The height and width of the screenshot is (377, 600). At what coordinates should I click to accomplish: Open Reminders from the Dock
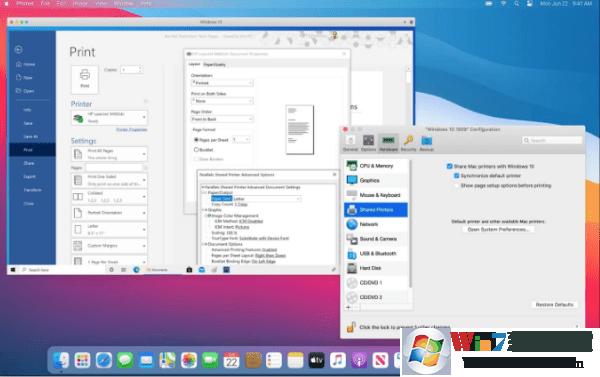274,360
